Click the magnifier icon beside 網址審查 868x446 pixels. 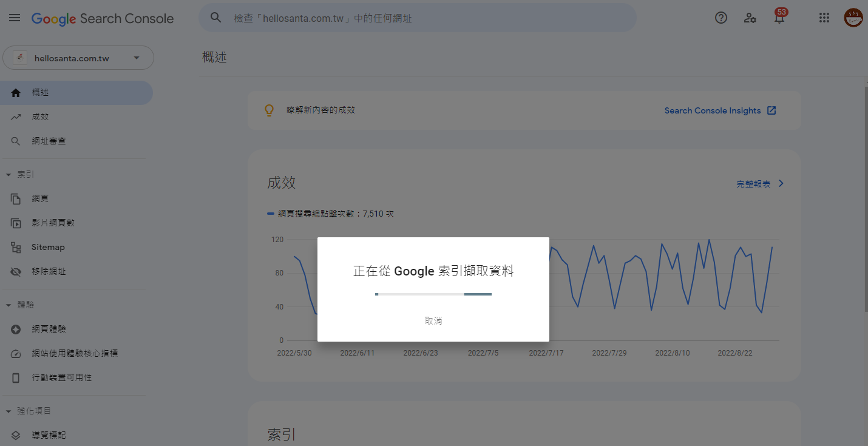click(16, 141)
